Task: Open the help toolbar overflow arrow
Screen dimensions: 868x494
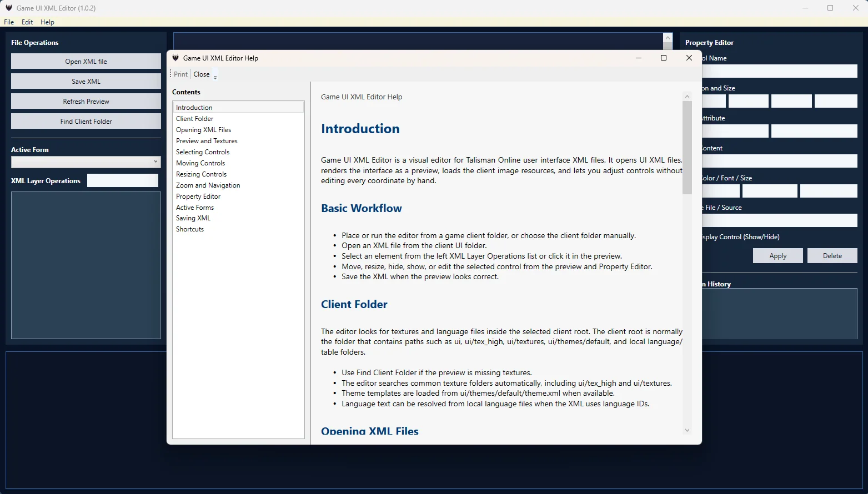Action: pos(215,75)
